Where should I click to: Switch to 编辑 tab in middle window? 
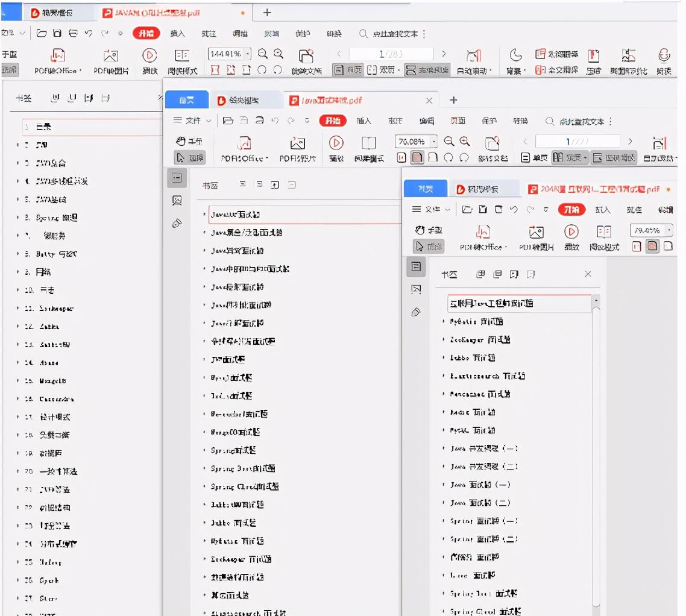point(427,121)
